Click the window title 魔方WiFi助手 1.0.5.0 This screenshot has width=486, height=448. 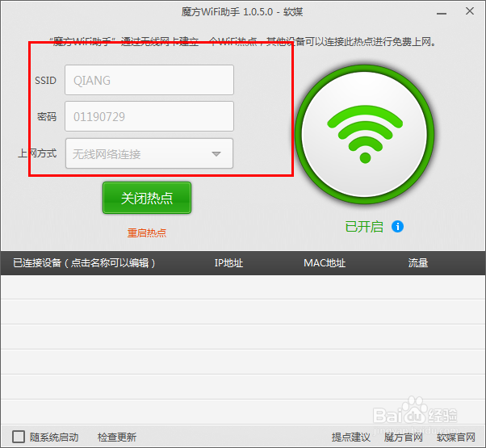[x=227, y=12]
